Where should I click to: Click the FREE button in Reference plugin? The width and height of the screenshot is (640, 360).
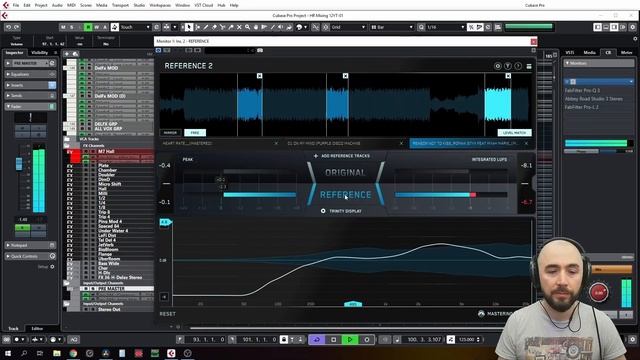point(195,133)
